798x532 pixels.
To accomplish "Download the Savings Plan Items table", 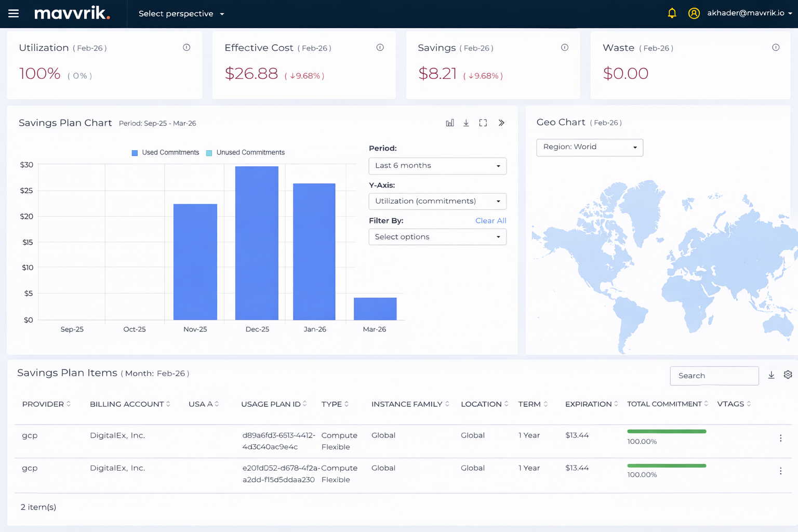I will click(x=772, y=375).
